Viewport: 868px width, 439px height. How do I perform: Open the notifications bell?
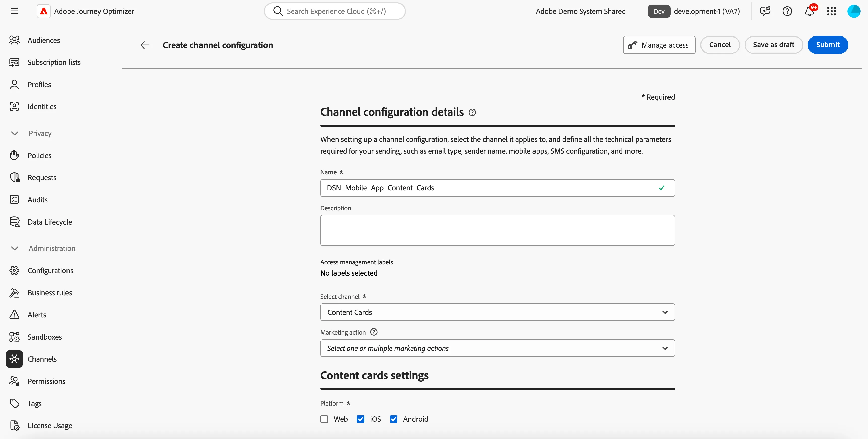(x=809, y=11)
